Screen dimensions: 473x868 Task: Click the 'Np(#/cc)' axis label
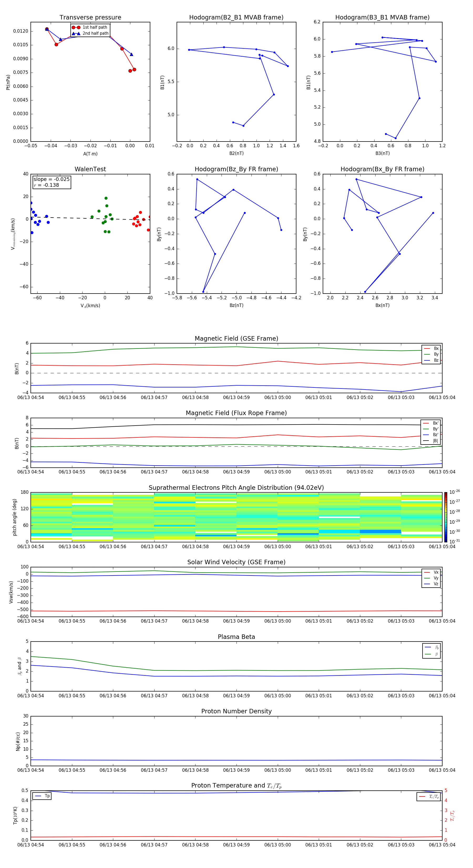(x=18, y=741)
